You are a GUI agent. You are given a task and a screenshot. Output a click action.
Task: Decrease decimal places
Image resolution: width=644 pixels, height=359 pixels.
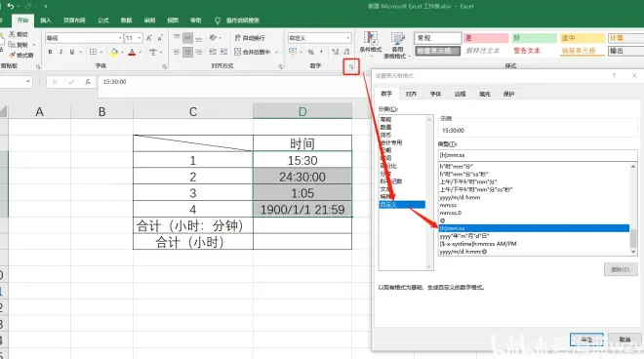(x=346, y=52)
